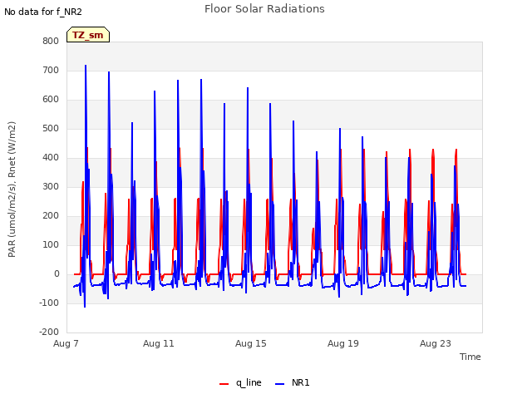532x399 pixels.
Task: Click the 600 y-axis tick label
Action: click(x=51, y=100)
